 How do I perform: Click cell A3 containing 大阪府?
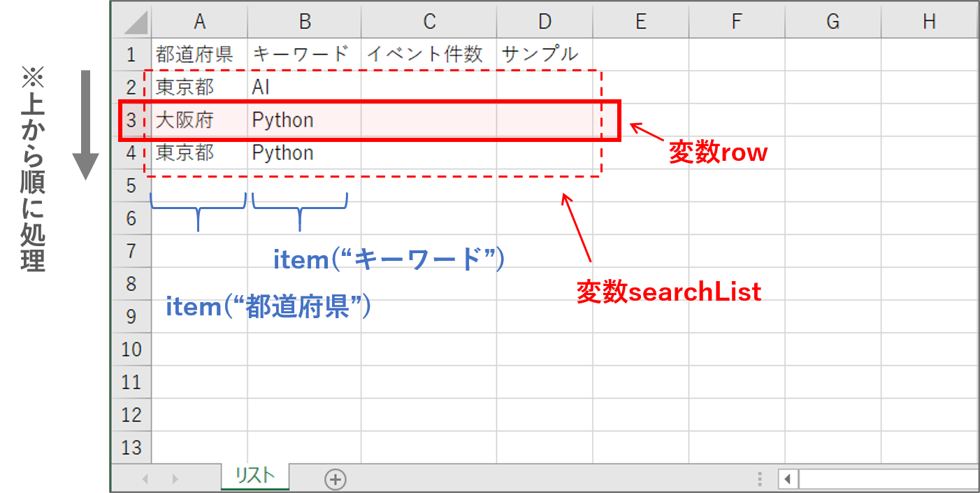[x=185, y=120]
